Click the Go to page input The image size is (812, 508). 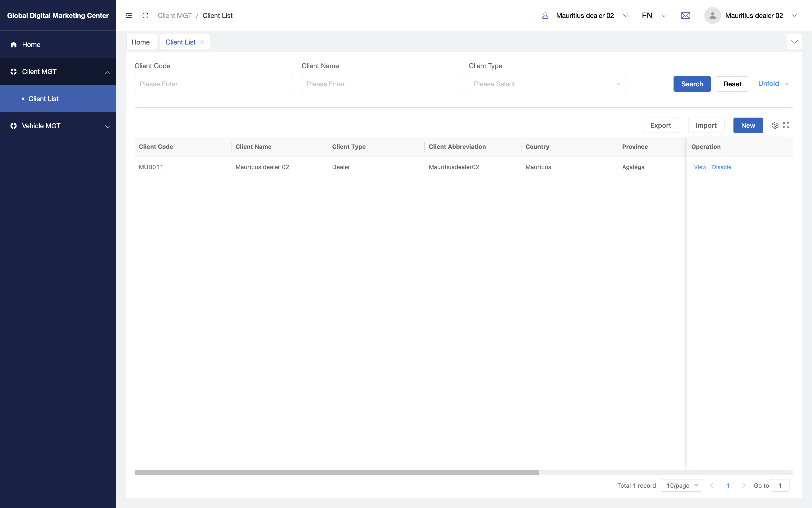point(780,486)
